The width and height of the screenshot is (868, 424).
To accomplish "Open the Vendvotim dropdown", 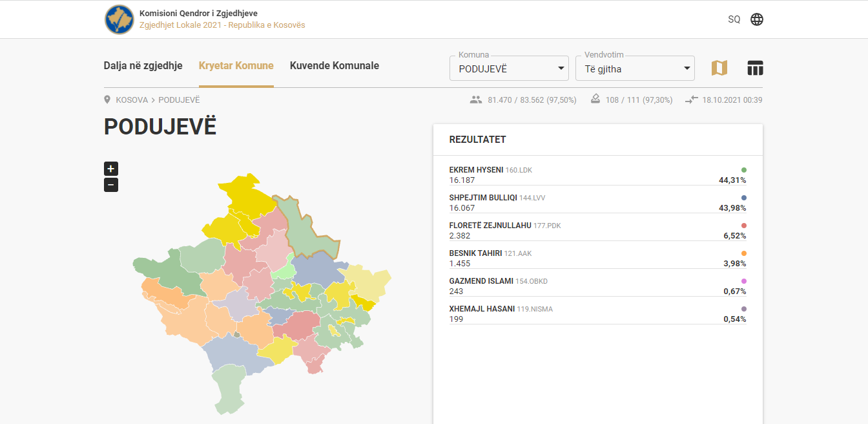I will [635, 69].
